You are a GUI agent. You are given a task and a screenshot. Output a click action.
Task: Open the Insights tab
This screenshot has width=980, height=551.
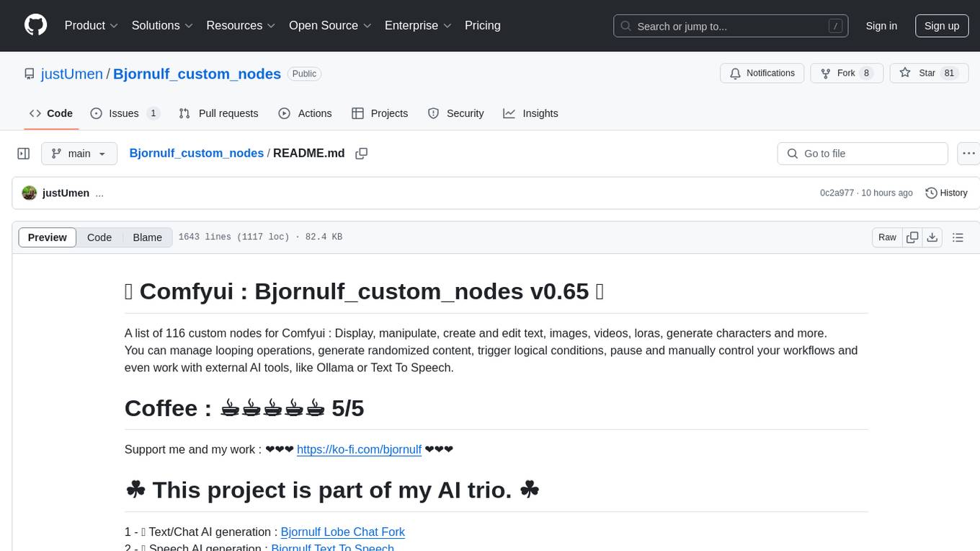pyautogui.click(x=530, y=113)
